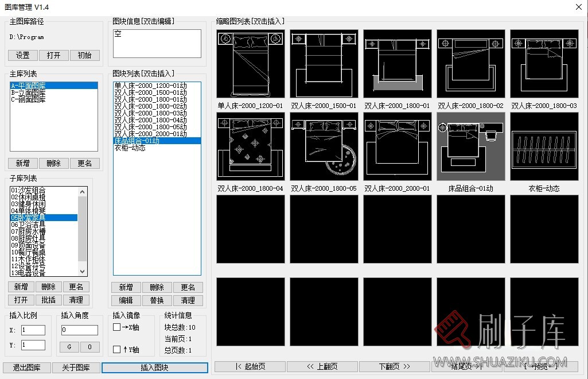This screenshot has width=588, height=379.
Task: Click the 批插 batch insert button
Action: [48, 300]
